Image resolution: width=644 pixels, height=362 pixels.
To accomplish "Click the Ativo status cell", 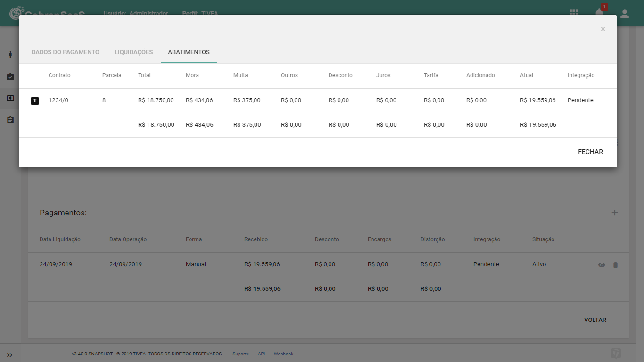I will point(539,264).
